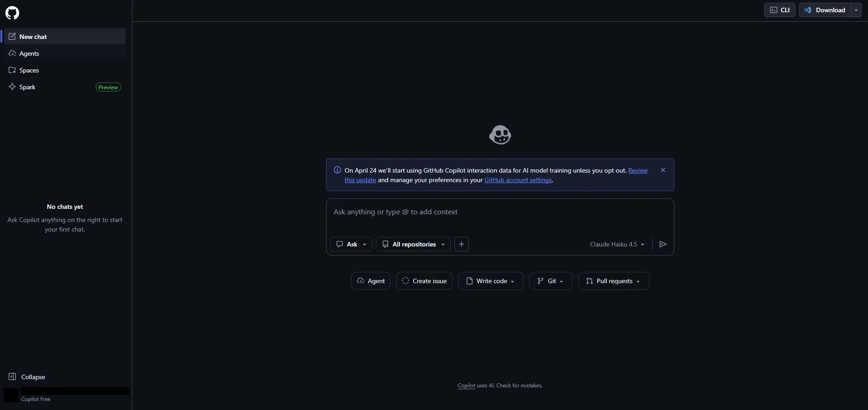Click the Agent suggestion button
Viewport: 868px width, 410px height.
[x=371, y=281]
